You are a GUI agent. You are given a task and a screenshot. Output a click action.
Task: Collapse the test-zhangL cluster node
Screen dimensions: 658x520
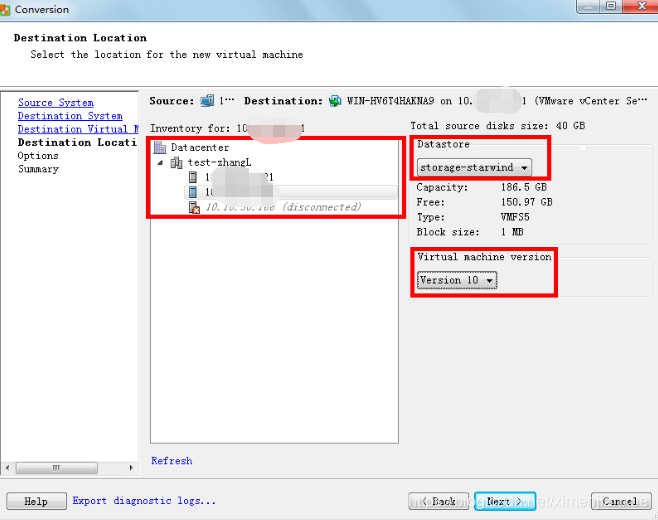click(x=160, y=163)
